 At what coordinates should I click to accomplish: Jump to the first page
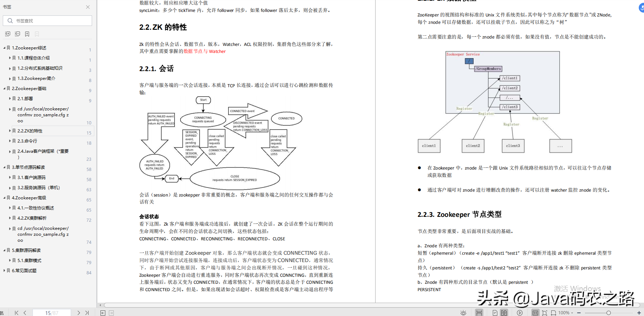tap(16, 313)
